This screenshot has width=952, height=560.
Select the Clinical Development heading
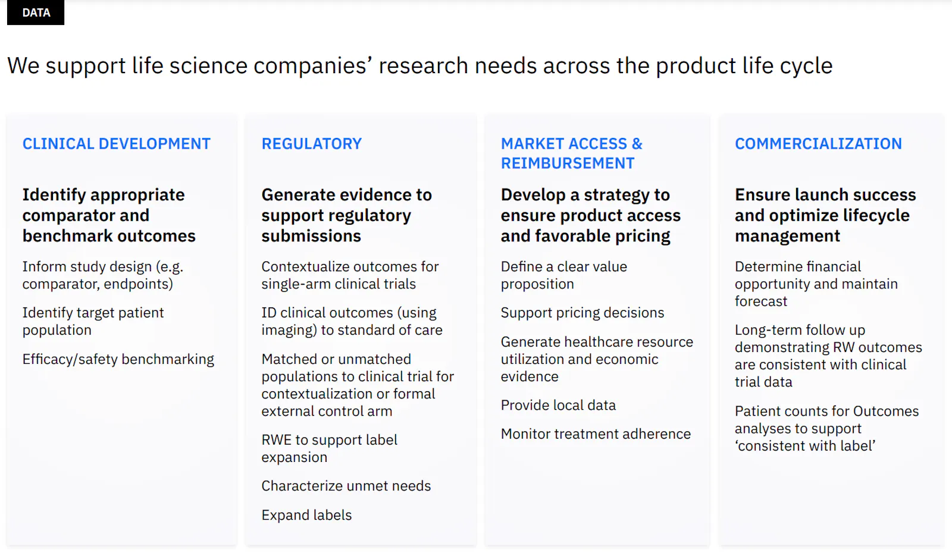click(117, 144)
